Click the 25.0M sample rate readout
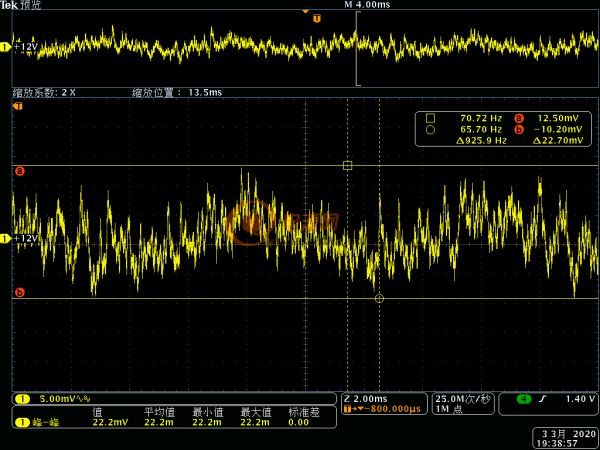The width and height of the screenshot is (600, 450). click(462, 399)
